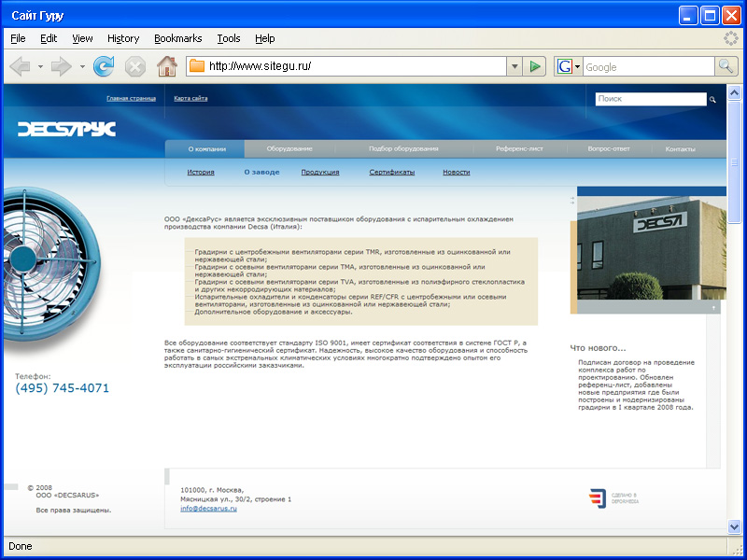Click the vertical scrollbar thumb

[734, 161]
